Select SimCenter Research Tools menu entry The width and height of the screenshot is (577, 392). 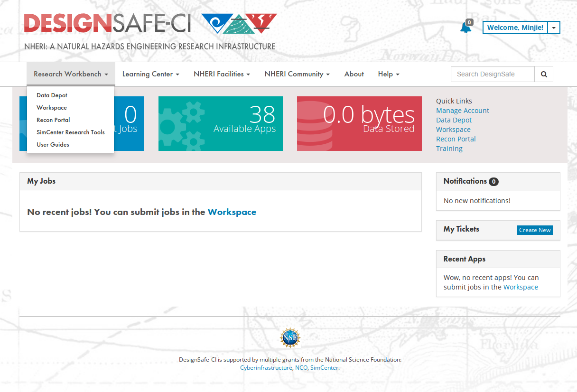coord(70,132)
